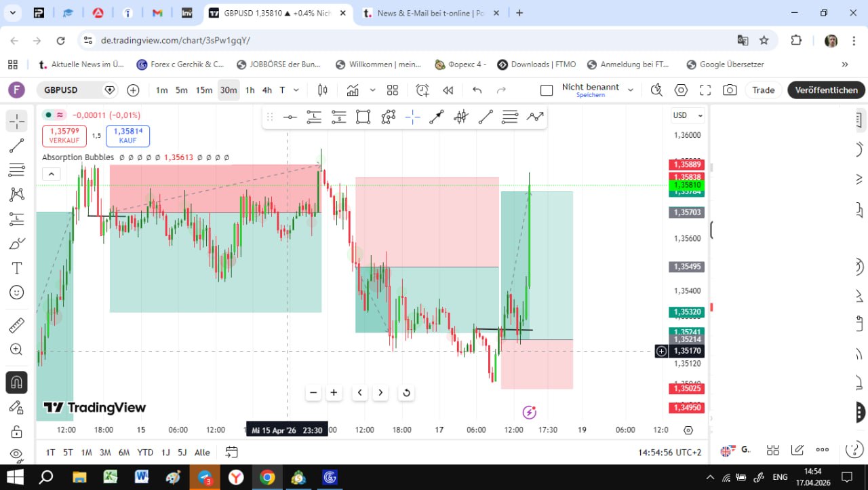The height and width of the screenshot is (490, 868).
Task: Select the trend line drawing tool
Action: click(x=16, y=145)
